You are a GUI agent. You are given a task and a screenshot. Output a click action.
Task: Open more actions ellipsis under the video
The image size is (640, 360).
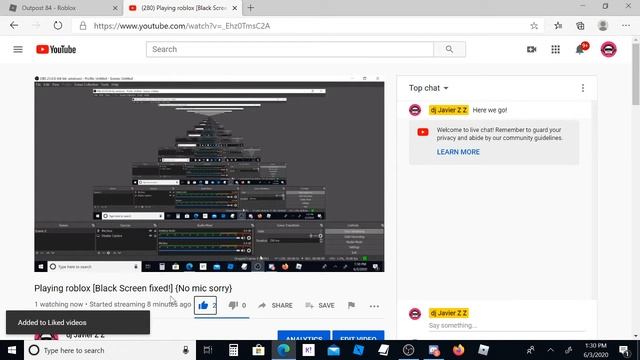(x=374, y=306)
